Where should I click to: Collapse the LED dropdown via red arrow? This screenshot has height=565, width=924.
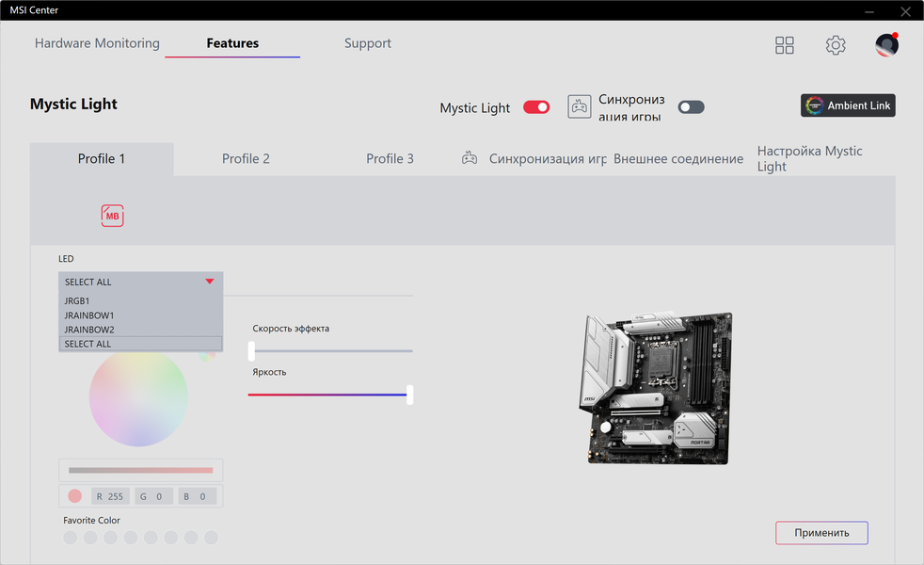coord(209,282)
